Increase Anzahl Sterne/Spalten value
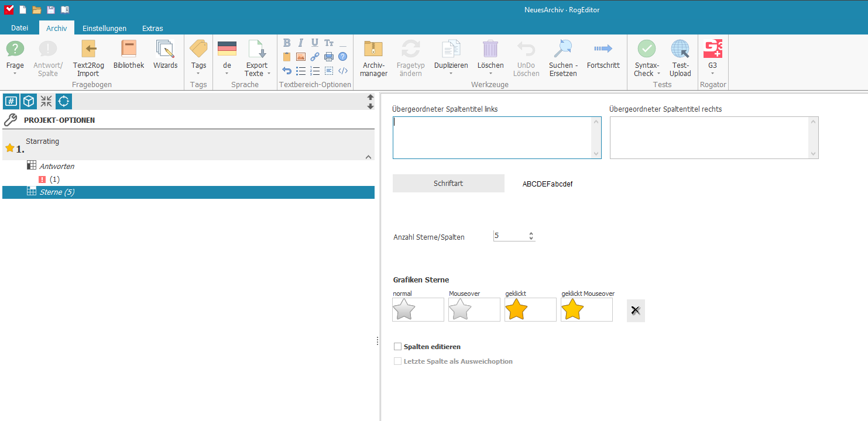Viewport: 868px width, 421px height. [x=531, y=234]
